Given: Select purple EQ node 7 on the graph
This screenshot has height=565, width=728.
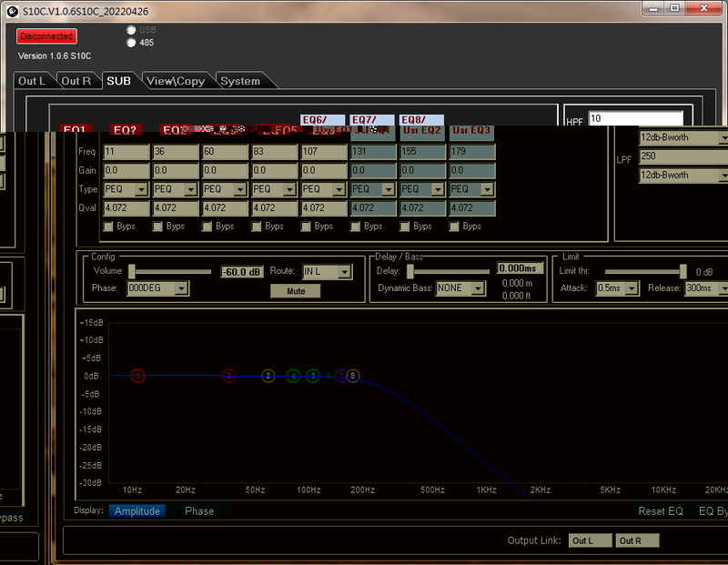Looking at the screenshot, I should point(342,376).
